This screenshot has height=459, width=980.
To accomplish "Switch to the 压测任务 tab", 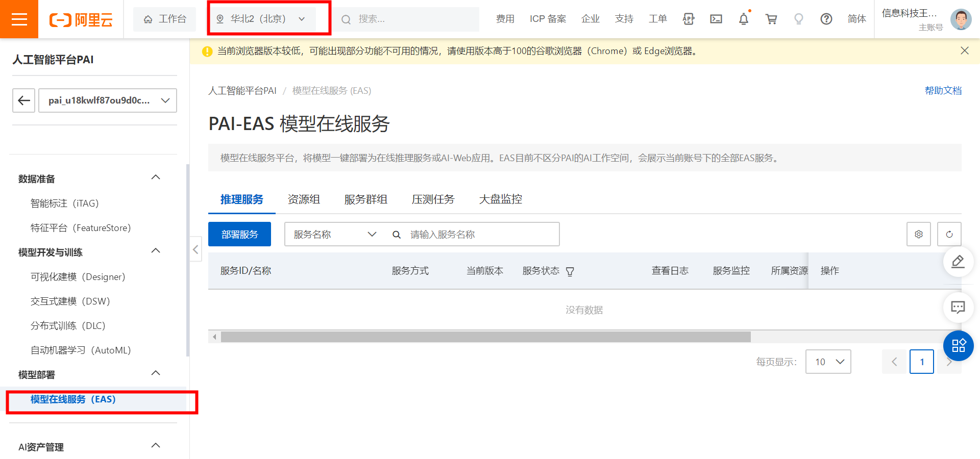I will (433, 199).
